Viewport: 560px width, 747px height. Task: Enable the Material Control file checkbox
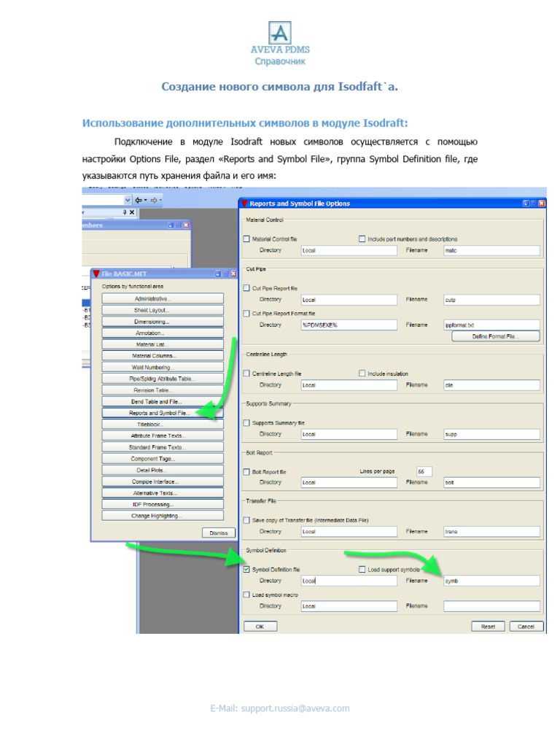coord(246,239)
